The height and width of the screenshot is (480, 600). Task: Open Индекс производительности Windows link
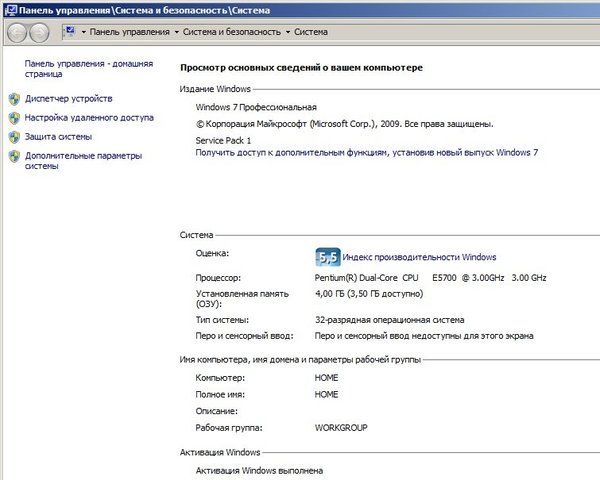coord(419,257)
